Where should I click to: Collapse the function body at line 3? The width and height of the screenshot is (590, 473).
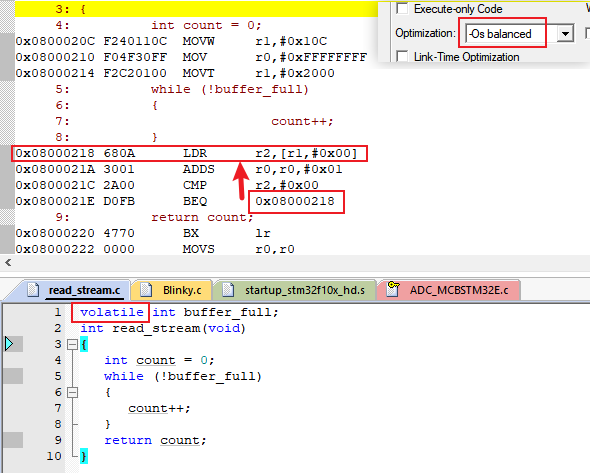(x=72, y=344)
